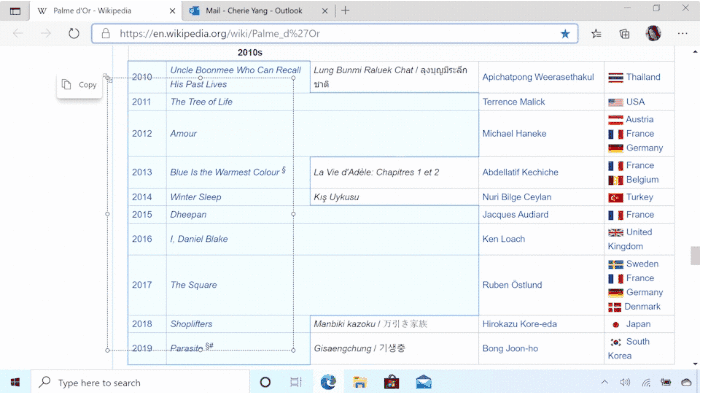
Task: Open the Collections icon
Action: click(x=624, y=34)
